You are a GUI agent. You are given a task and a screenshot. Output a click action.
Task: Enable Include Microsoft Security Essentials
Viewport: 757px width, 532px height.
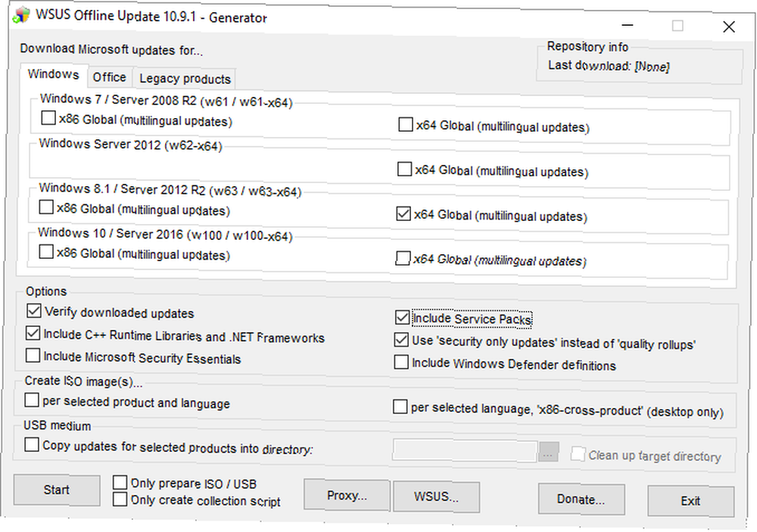point(33,356)
